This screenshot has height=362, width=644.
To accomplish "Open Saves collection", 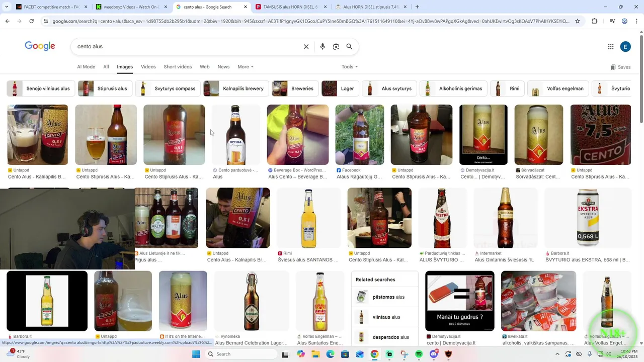I will [x=620, y=67].
